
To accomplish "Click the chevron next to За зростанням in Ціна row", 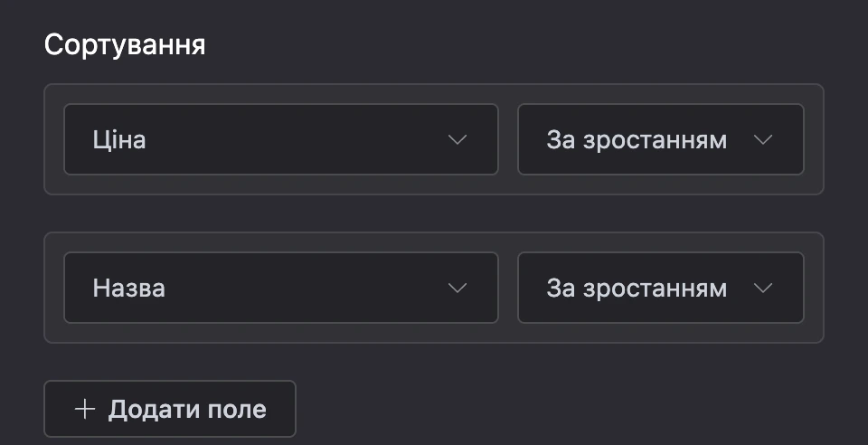I will 763,140.
